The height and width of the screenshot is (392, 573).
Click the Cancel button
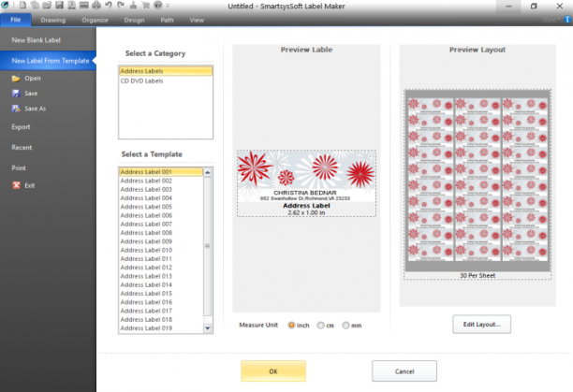click(x=404, y=371)
